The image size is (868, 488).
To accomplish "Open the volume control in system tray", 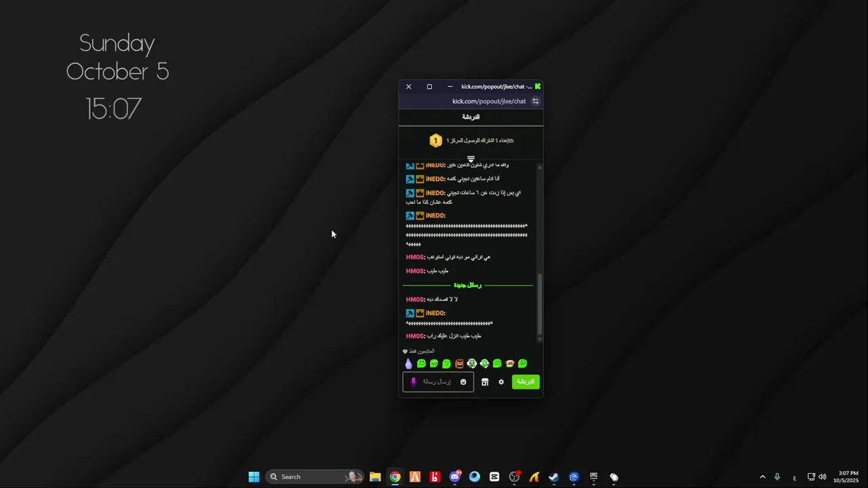I will pos(823,476).
